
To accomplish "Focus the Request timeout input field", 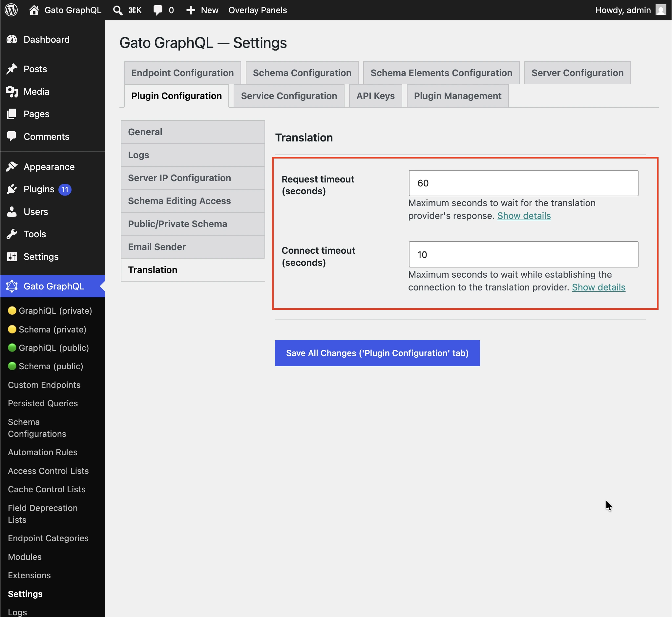I will (x=523, y=183).
